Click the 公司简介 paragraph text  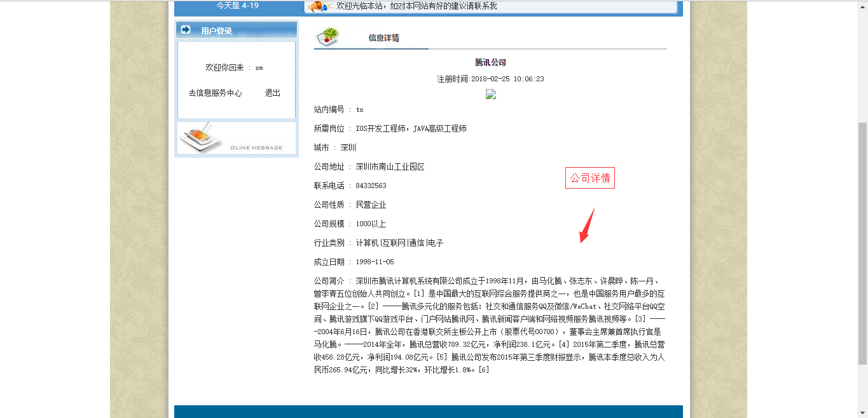coord(490,325)
